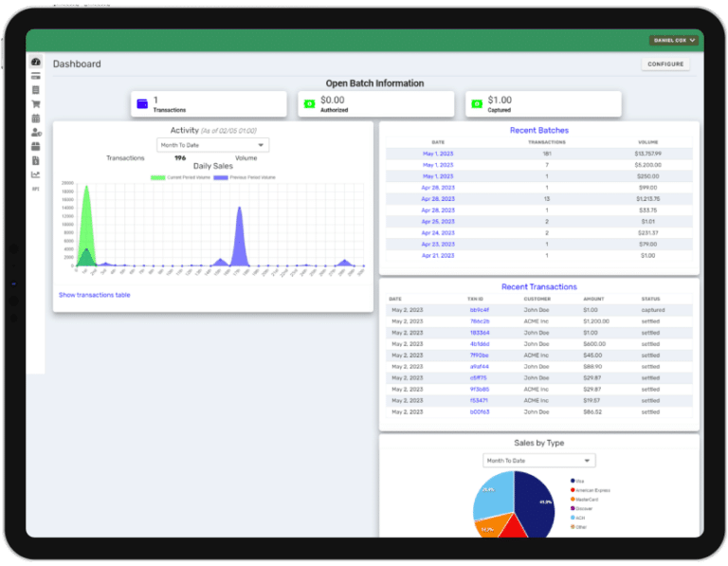Open the receipt list sidebar icon
Image resolution: width=728 pixels, height=566 pixels.
(36, 90)
